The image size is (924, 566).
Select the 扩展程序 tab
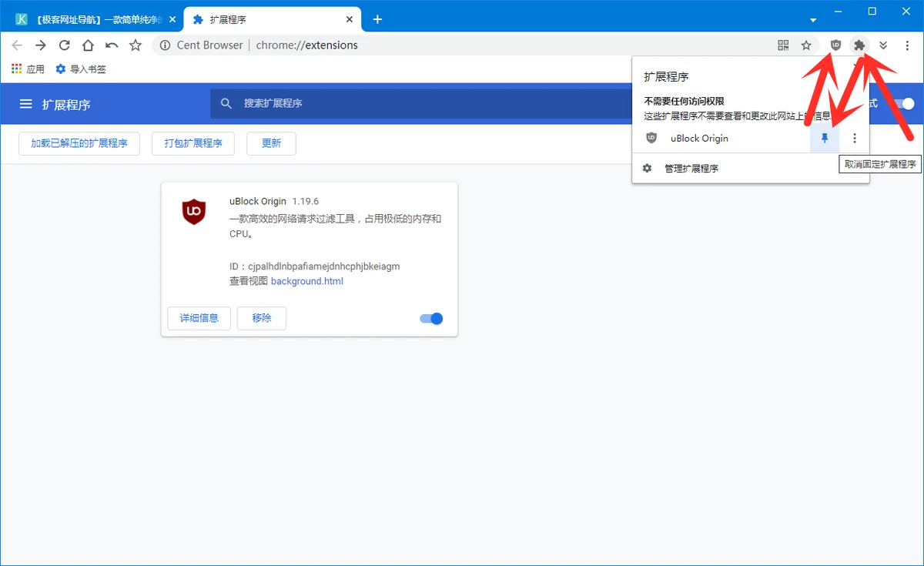273,19
